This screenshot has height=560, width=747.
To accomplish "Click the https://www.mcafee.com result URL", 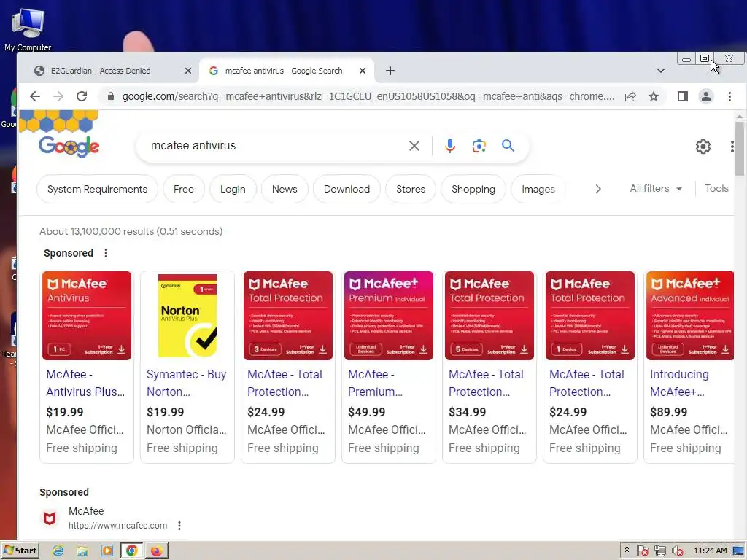I will click(117, 526).
